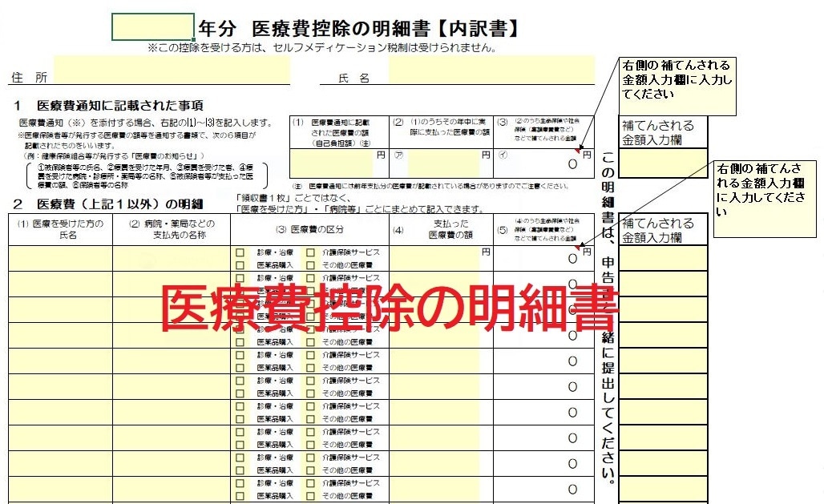Click the (2) 病院・薬局などの支払先の名称 header
The height and width of the screenshot is (504, 824).
(172, 230)
